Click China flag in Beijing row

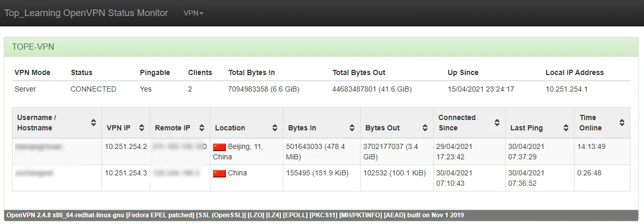point(220,147)
